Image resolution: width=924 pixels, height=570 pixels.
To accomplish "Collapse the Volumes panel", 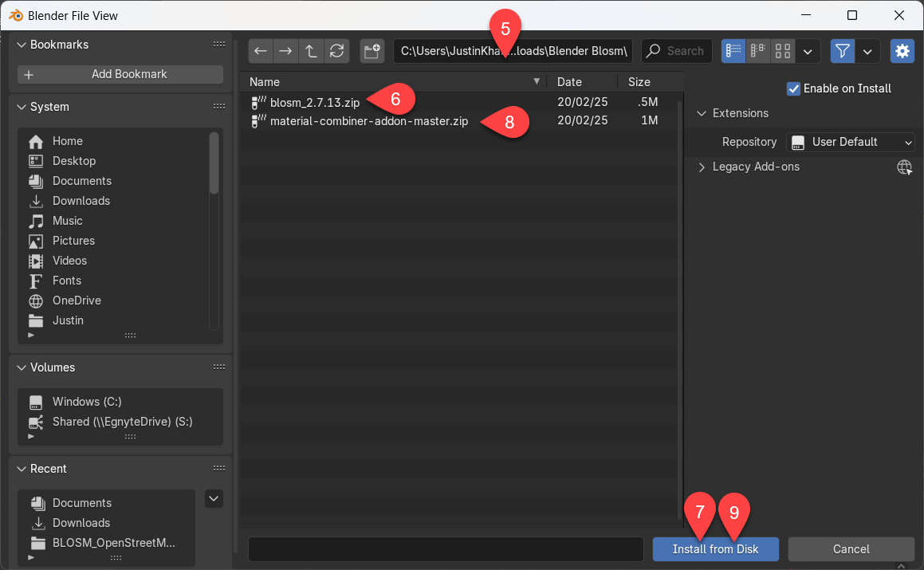I will tap(22, 368).
